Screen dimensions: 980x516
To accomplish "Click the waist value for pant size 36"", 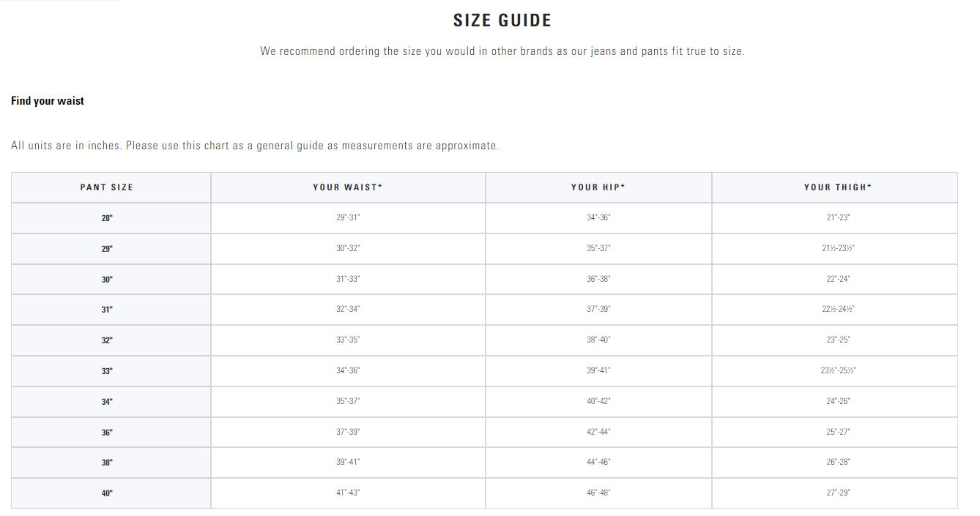I will 348,432.
